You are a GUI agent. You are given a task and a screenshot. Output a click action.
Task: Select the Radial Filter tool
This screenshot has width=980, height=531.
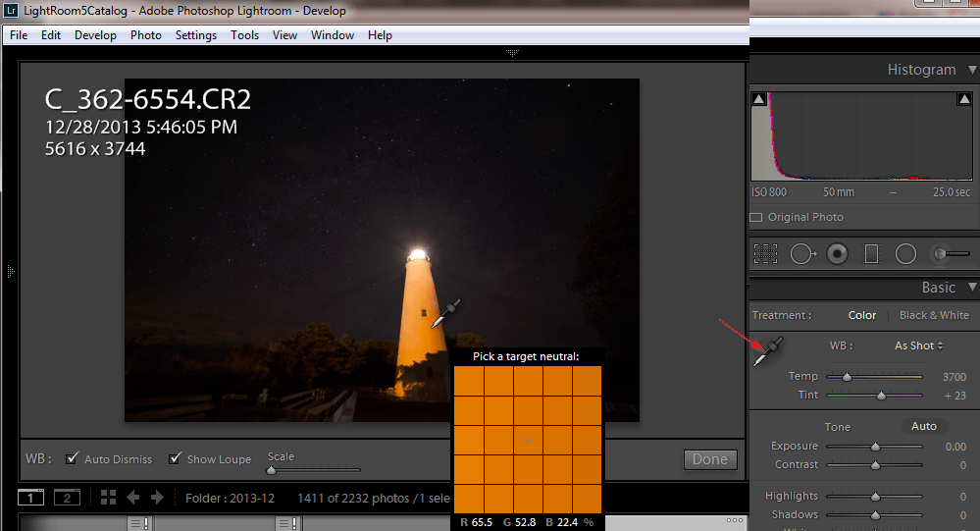(905, 254)
